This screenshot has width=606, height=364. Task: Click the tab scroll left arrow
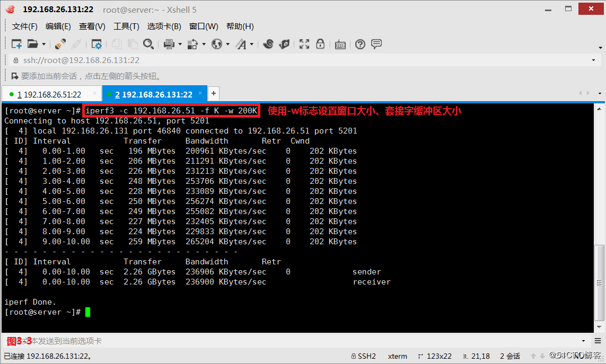coord(580,93)
